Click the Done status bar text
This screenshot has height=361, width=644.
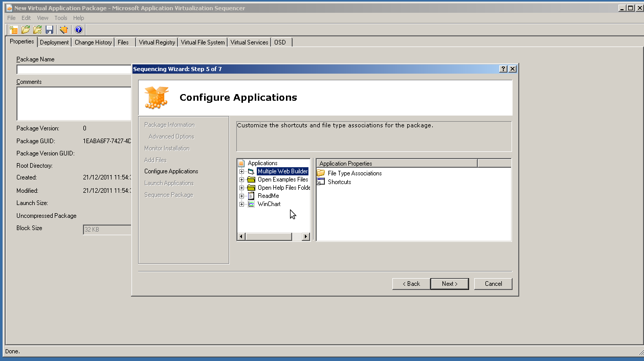click(x=12, y=351)
